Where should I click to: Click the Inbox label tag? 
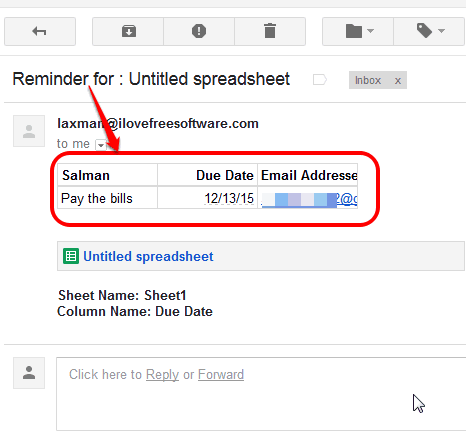click(368, 80)
